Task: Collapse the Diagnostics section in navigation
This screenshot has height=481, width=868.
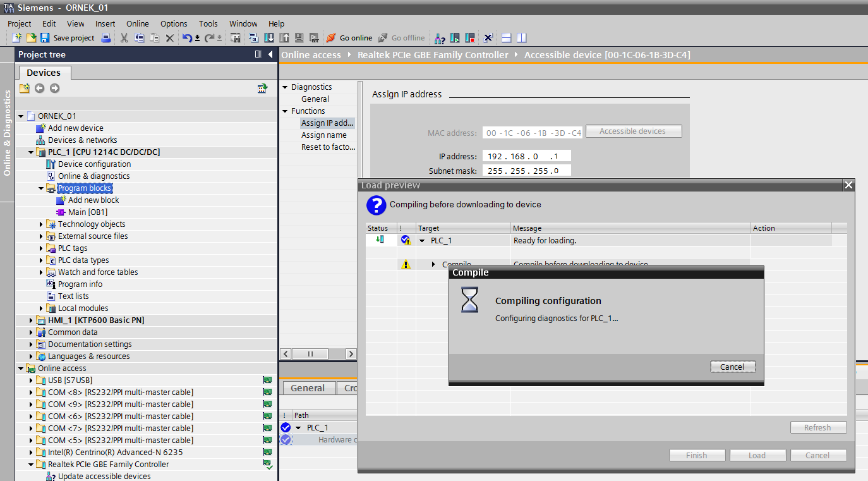Action: click(x=285, y=87)
